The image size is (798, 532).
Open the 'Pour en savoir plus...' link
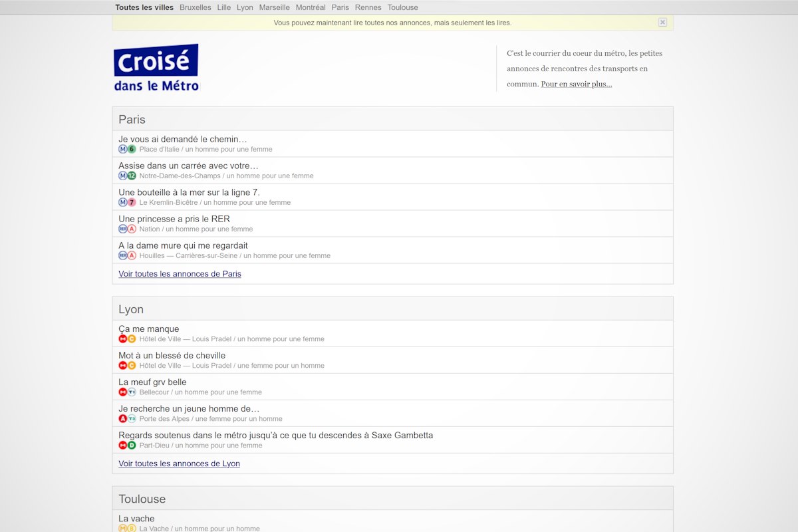click(x=576, y=84)
